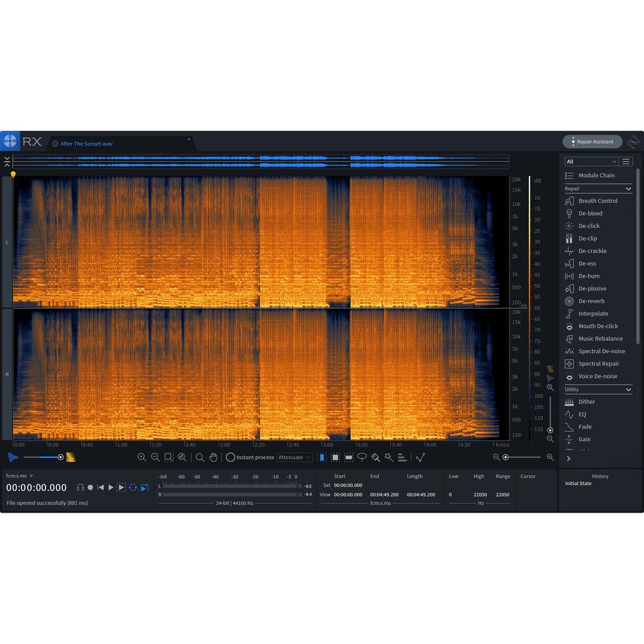Open the De-hum repair module
This screenshot has height=644, width=644.
tap(587, 276)
